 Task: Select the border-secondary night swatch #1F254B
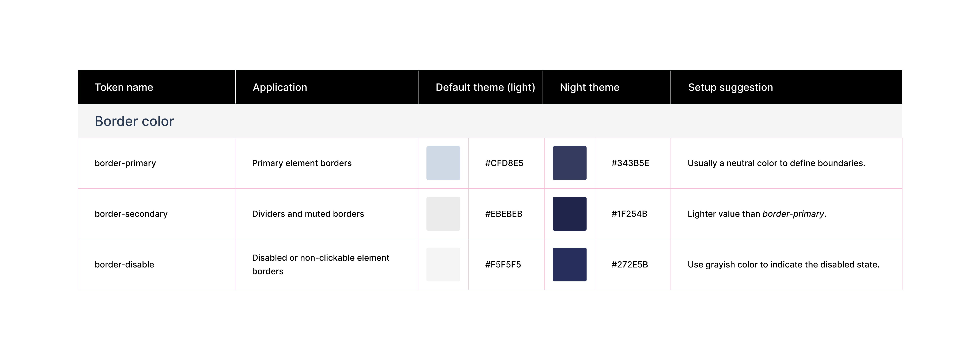[x=570, y=214]
